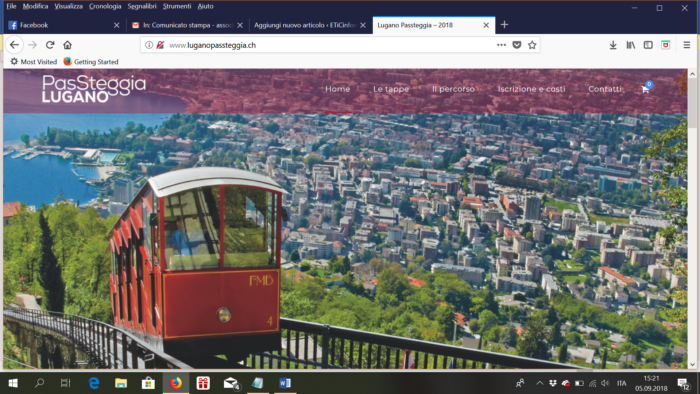The height and width of the screenshot is (394, 700).
Task: Close the Facebook tab
Action: pyautogui.click(x=117, y=25)
